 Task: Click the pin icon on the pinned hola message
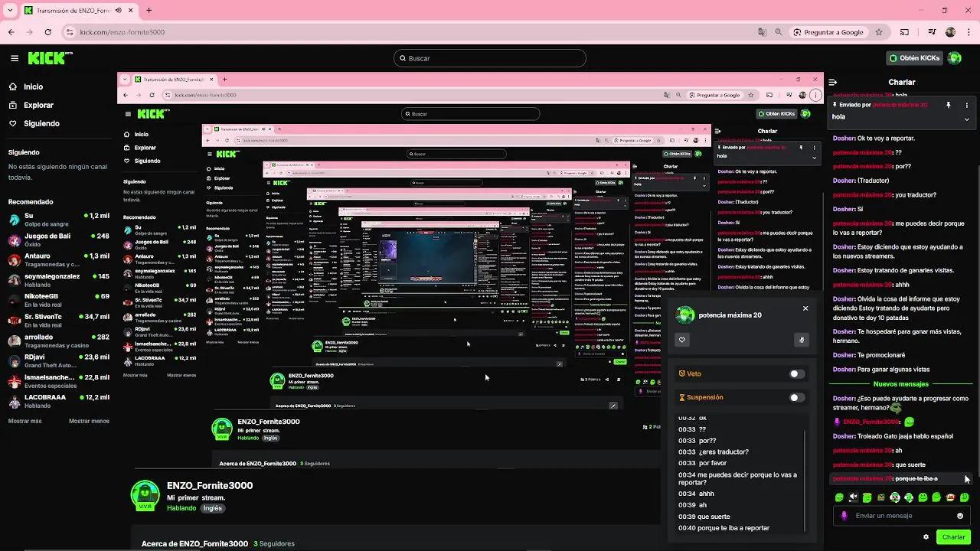click(x=948, y=105)
